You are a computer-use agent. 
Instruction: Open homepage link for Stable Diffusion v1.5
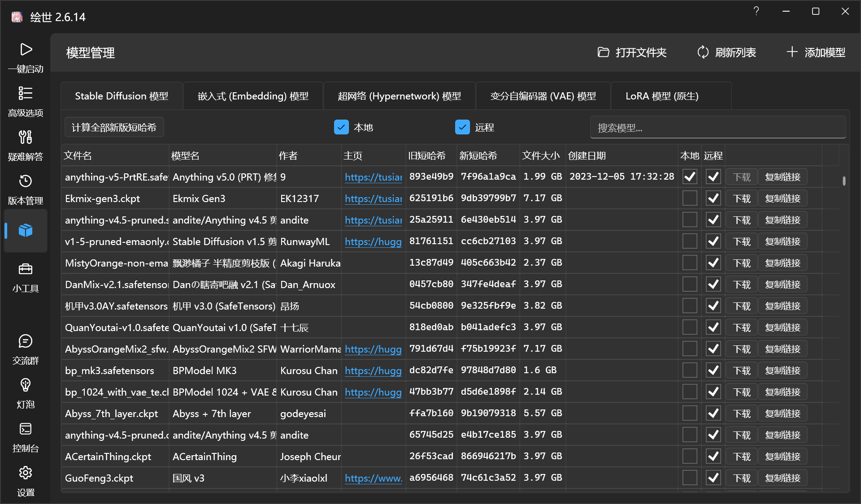[373, 241]
